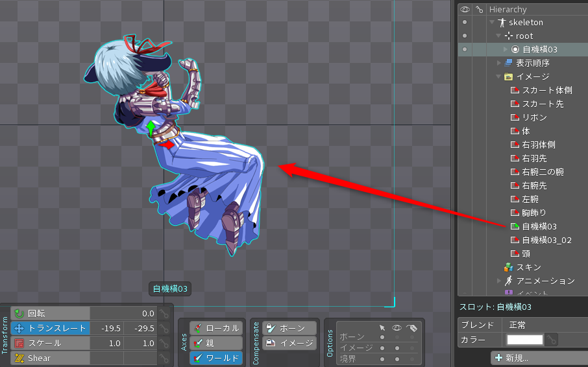This screenshot has height=367, width=588.
Task: Click the green up arrow translate handle
Action: (x=151, y=128)
